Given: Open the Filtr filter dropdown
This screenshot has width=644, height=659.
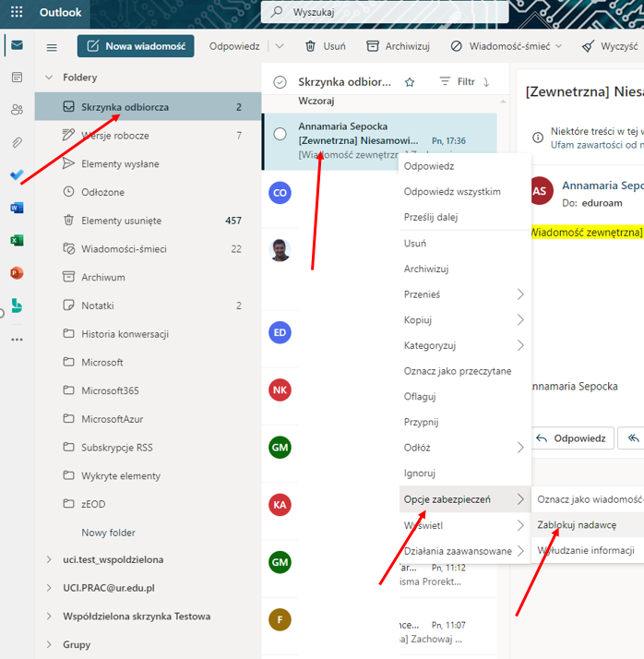Looking at the screenshot, I should click(x=457, y=82).
